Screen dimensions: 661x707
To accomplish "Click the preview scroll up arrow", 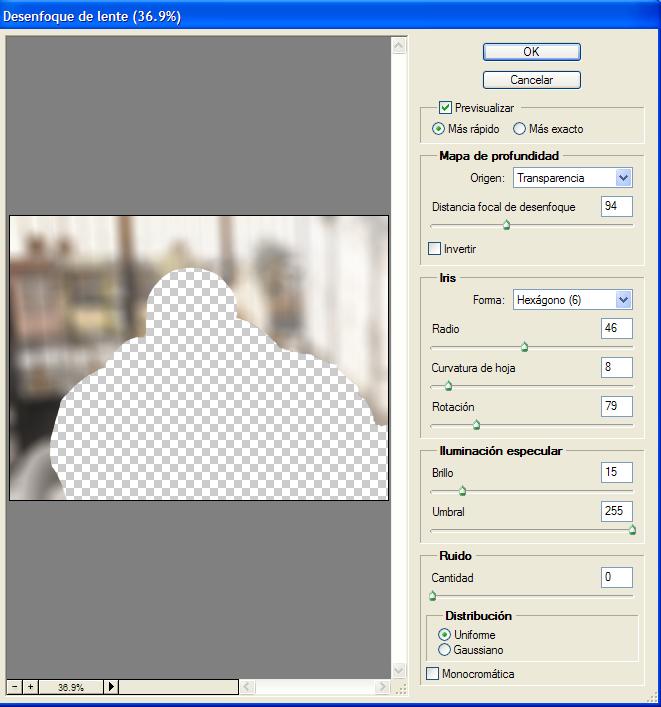I will coord(399,46).
